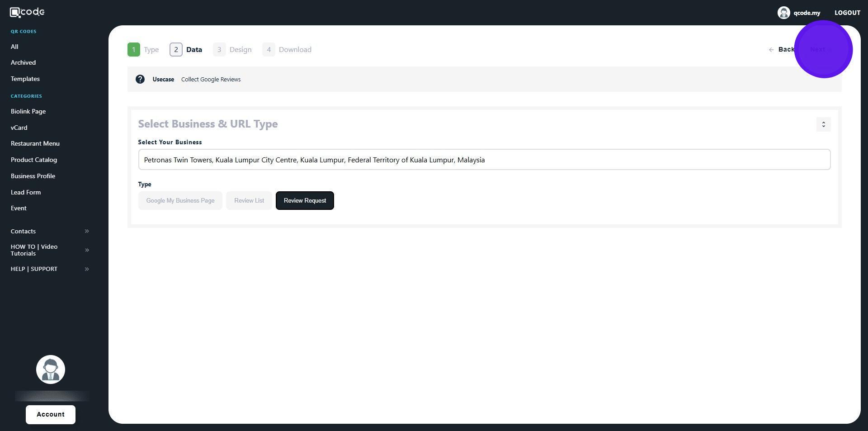This screenshot has width=868, height=431.
Task: Select Google My Business Page type
Action: click(180, 201)
